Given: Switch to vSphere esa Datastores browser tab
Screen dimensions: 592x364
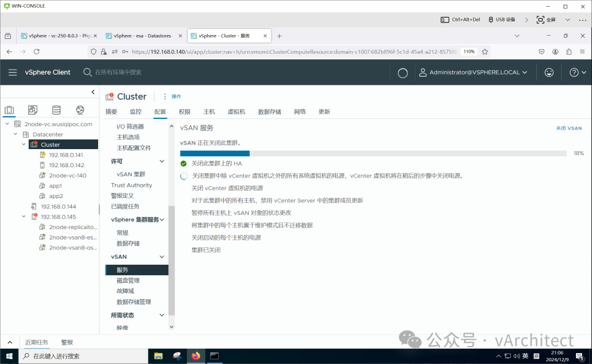Looking at the screenshot, I should click(x=144, y=36).
